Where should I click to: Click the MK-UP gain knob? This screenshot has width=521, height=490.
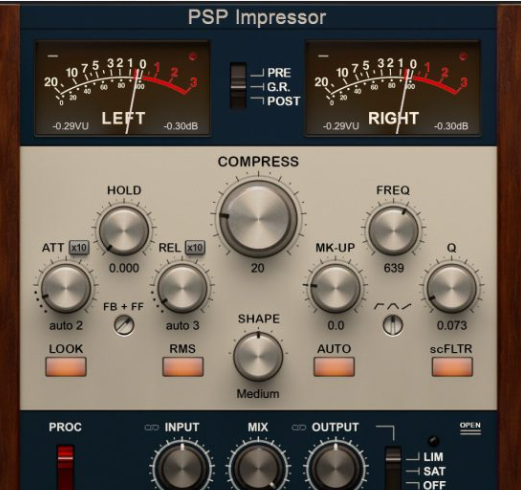(335, 288)
